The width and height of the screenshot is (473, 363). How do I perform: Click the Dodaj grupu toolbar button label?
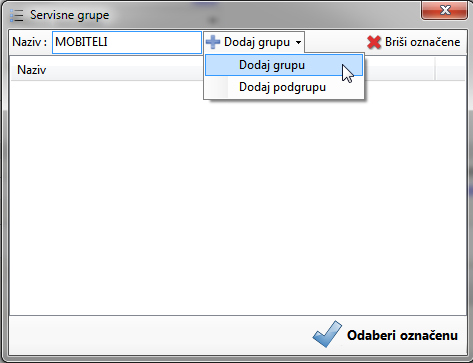click(257, 42)
